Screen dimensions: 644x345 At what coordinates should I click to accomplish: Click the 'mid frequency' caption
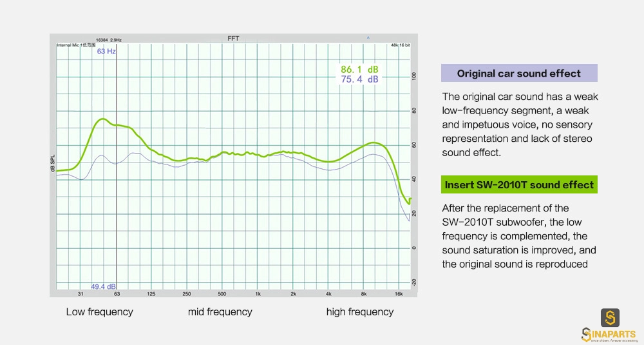220,311
